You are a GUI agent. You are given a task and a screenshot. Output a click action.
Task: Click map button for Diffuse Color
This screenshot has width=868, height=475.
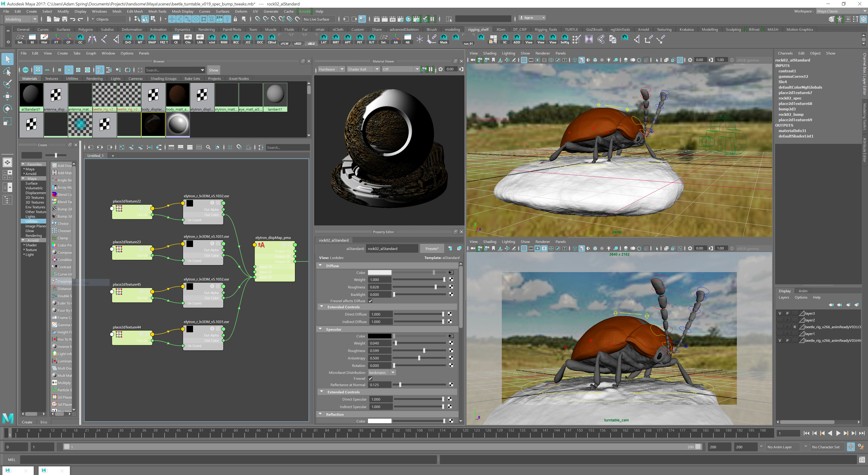click(451, 272)
